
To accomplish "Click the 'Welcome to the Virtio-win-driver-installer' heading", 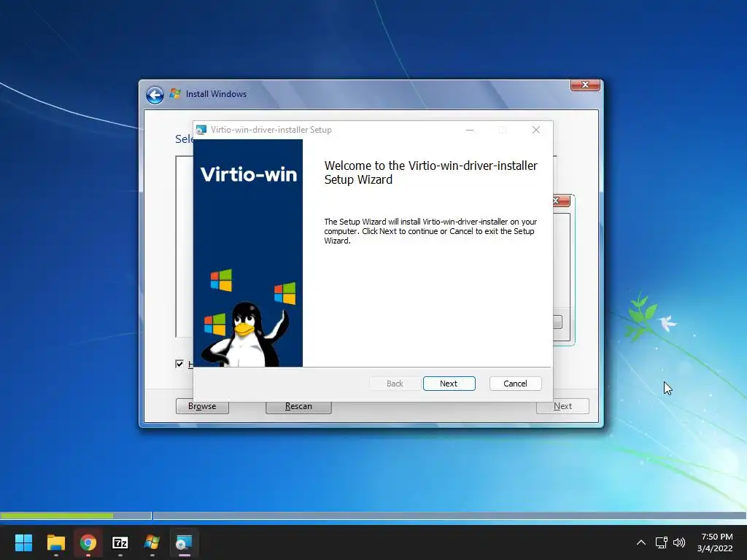I will (x=430, y=172).
